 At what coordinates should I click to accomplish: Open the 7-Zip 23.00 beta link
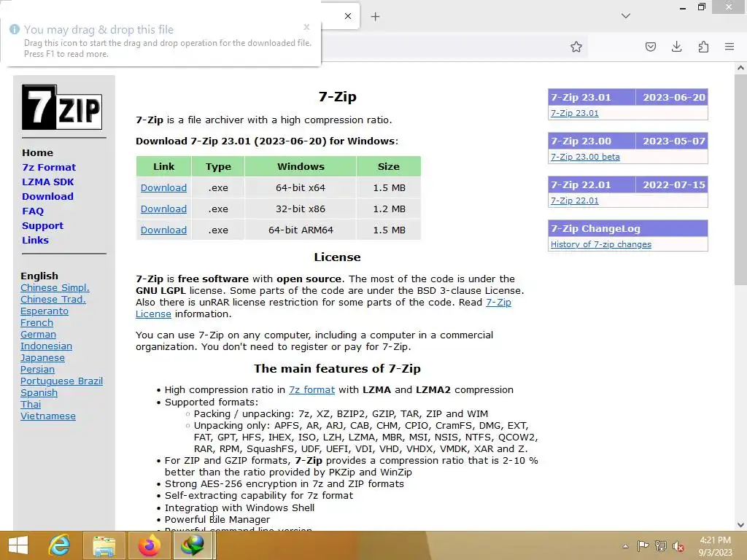pyautogui.click(x=585, y=157)
